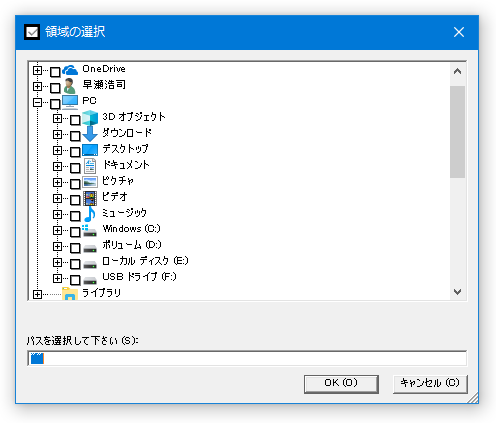Check the Windows (C:) checkbox

click(75, 232)
